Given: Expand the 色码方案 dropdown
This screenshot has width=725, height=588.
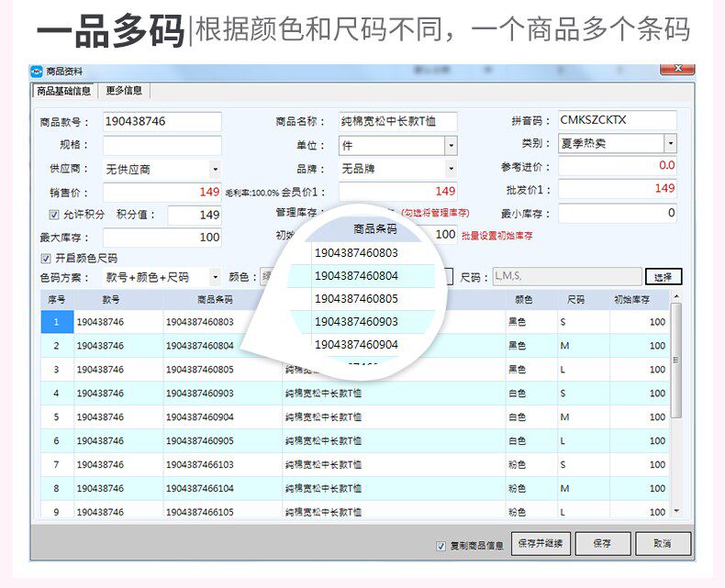Looking at the screenshot, I should point(215,277).
